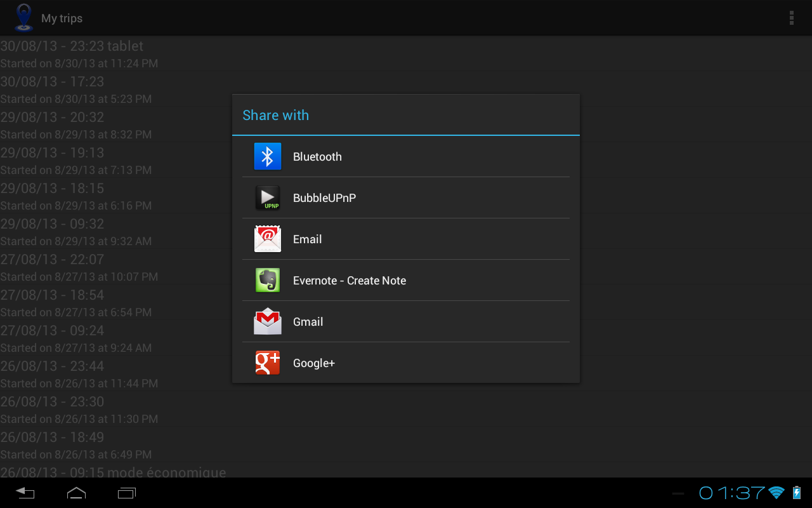Image resolution: width=812 pixels, height=508 pixels.
Task: Pick Evernote - Create Note
Action: (x=406, y=280)
